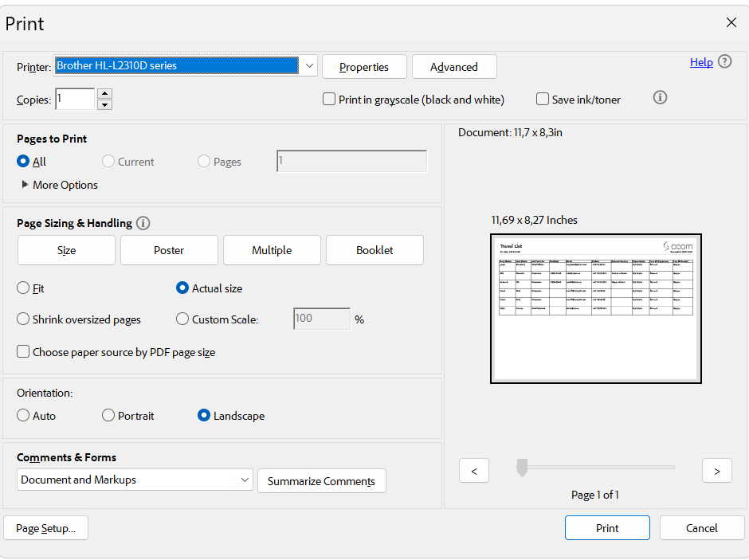Enable Print in grayscale checkbox
Image resolution: width=749 pixels, height=560 pixels.
328,99
